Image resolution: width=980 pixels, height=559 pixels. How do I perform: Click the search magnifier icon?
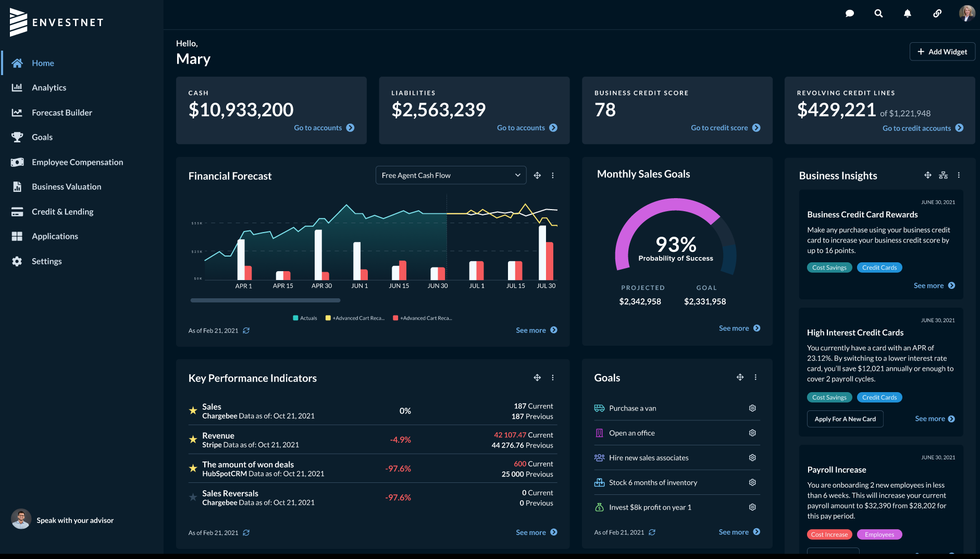(878, 14)
